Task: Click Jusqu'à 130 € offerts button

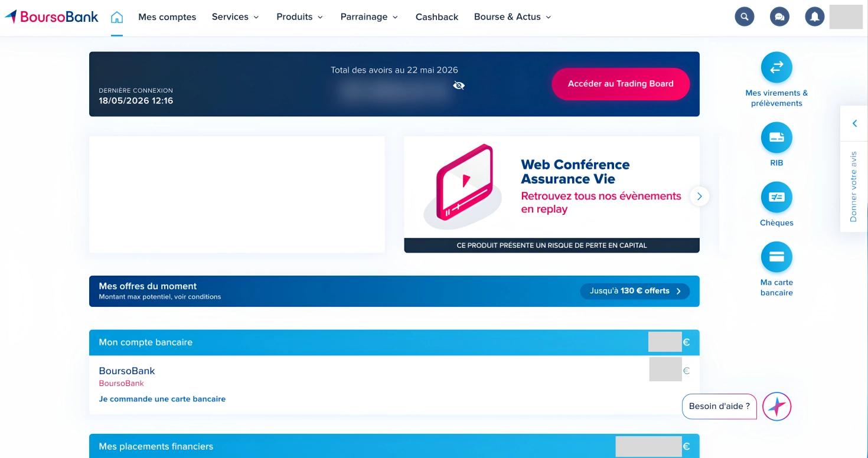Action: coord(635,291)
